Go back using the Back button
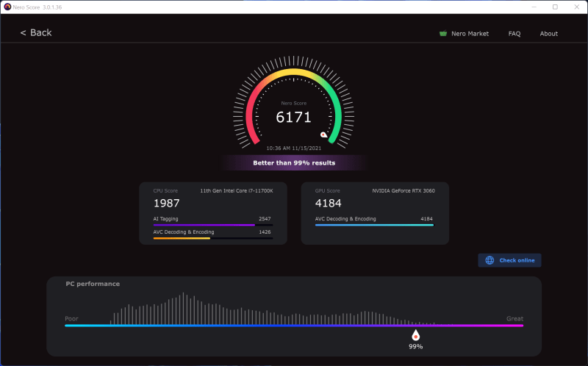588x366 pixels. point(36,33)
